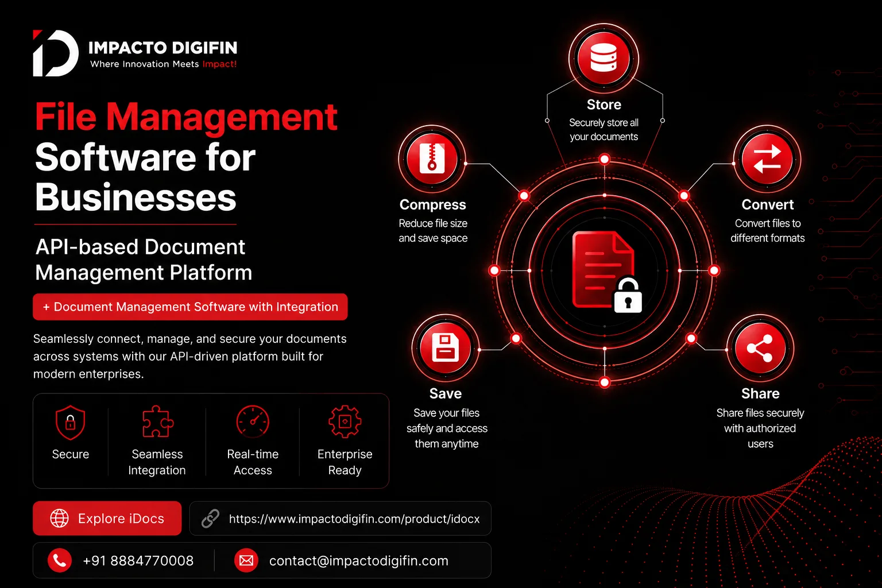
Task: Select the Convert arrows icon
Action: 767,159
